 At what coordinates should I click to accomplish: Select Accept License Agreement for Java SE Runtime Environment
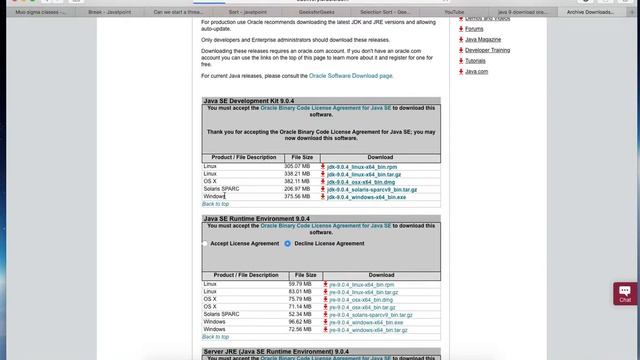tap(204, 244)
